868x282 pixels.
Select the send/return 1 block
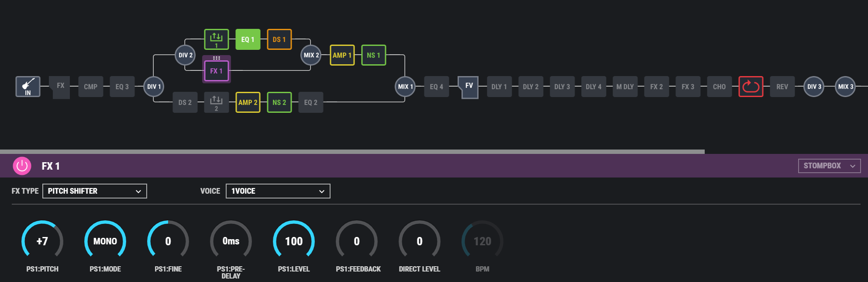pyautogui.click(x=217, y=39)
